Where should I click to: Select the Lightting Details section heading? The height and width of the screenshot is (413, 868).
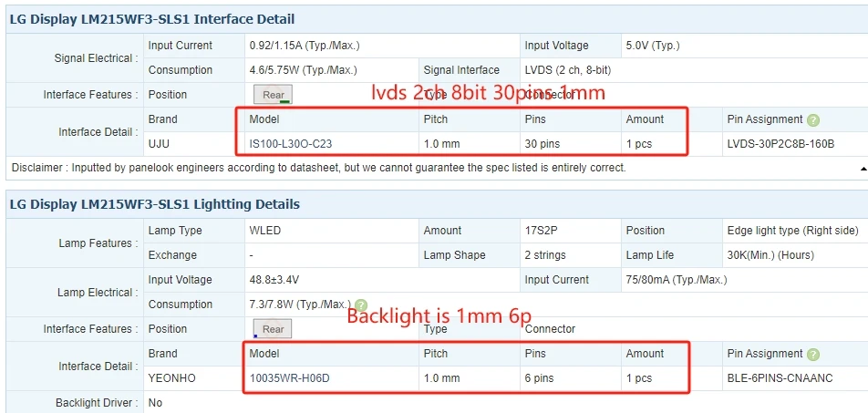[x=155, y=204]
